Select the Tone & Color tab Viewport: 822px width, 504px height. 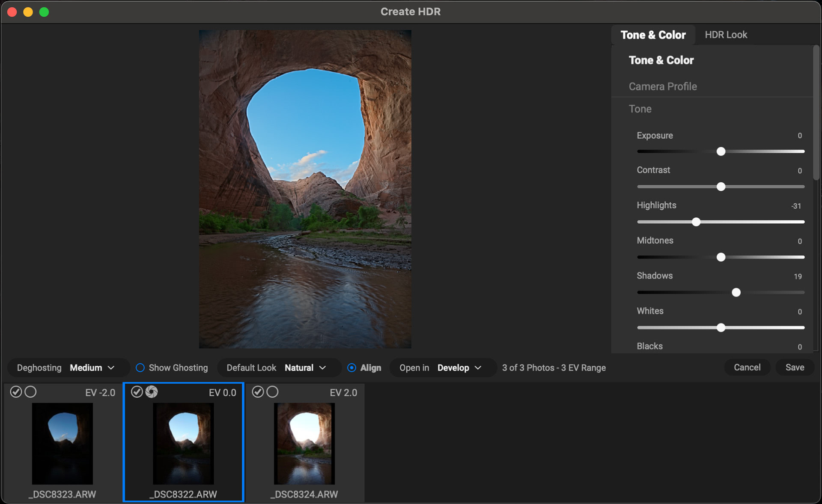pyautogui.click(x=653, y=35)
